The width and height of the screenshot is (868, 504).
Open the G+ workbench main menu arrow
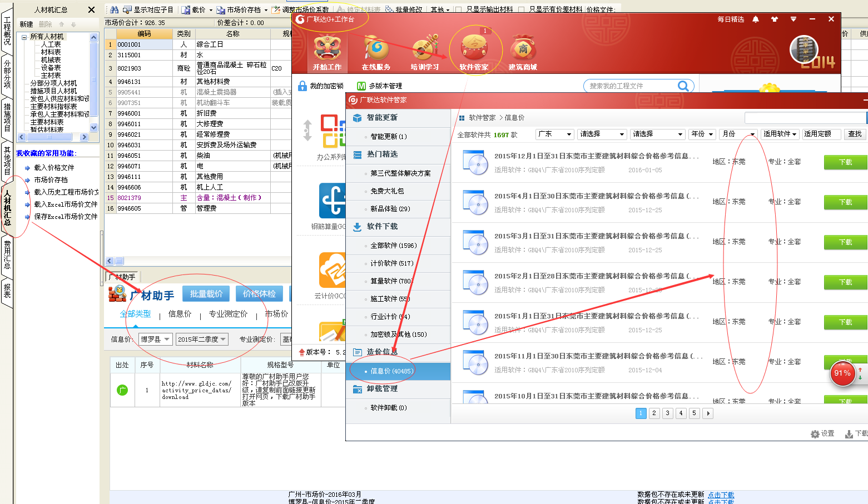(793, 19)
